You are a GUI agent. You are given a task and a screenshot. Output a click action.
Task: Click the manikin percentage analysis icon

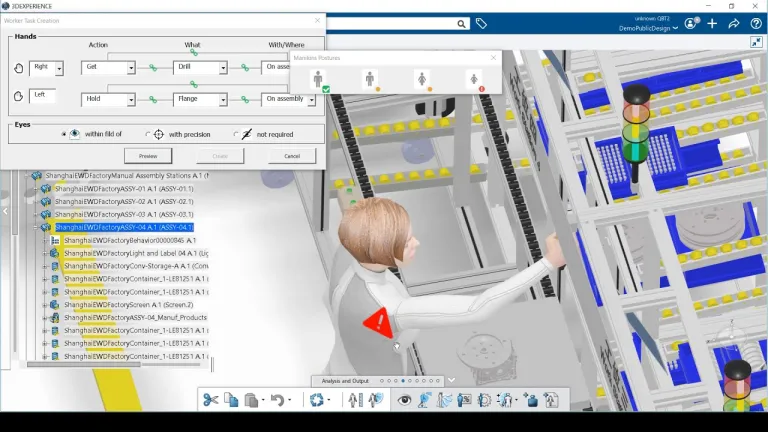tap(464, 400)
